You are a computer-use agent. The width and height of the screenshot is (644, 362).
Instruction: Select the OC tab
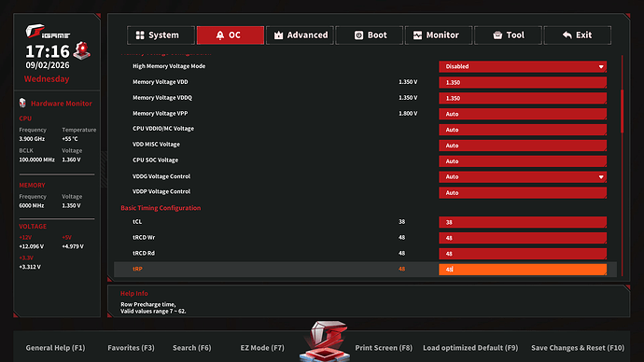coord(230,35)
